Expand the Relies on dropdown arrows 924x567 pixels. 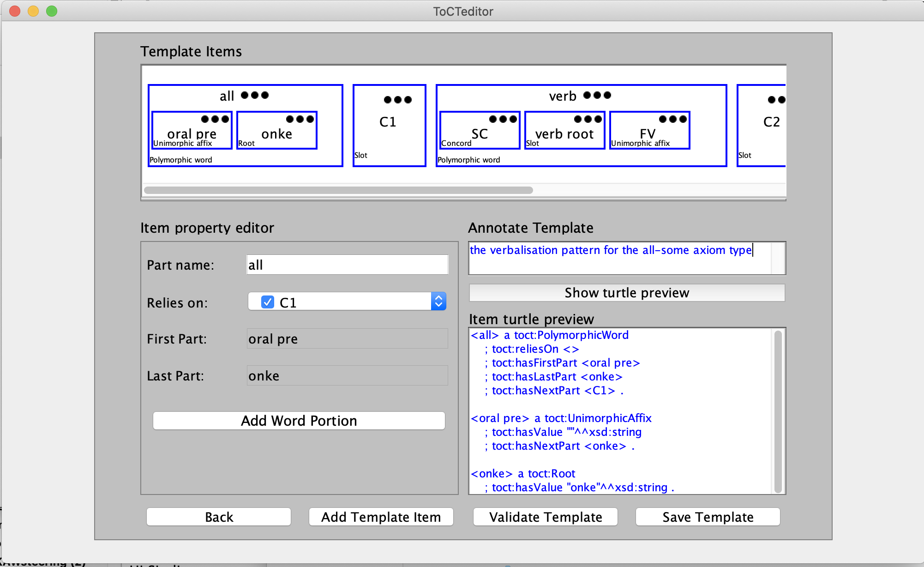438,302
